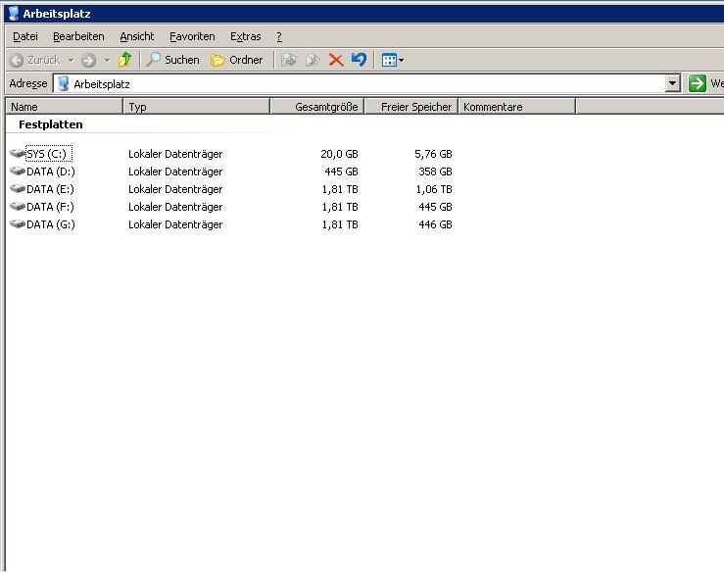724x588 pixels.
Task: Click the DATA (D:) name label
Action: click(51, 171)
